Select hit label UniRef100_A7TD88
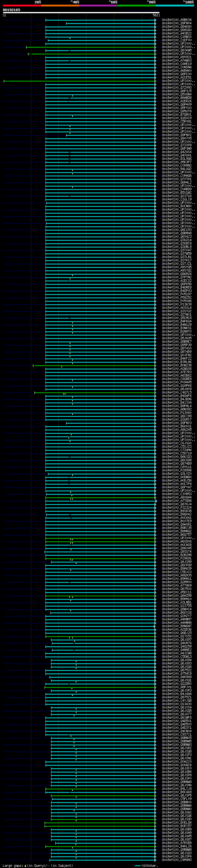 [x=177, y=501]
